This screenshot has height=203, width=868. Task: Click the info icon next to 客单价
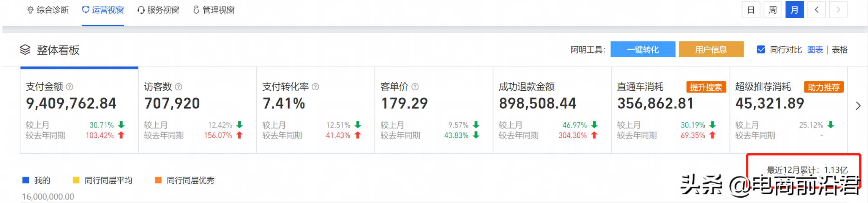(x=415, y=87)
